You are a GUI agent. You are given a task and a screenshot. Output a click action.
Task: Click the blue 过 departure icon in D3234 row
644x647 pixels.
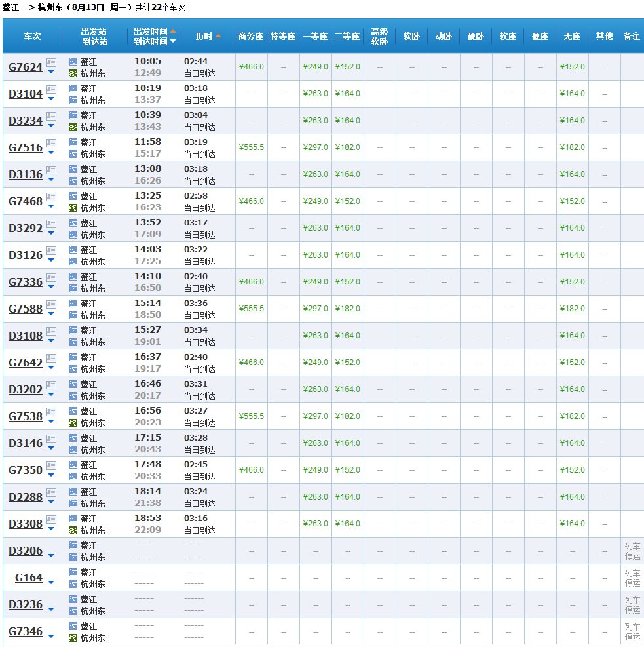tap(73, 115)
